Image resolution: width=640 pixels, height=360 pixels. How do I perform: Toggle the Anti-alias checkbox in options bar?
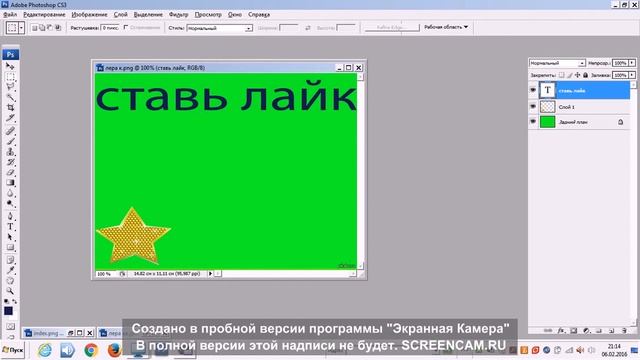126,27
